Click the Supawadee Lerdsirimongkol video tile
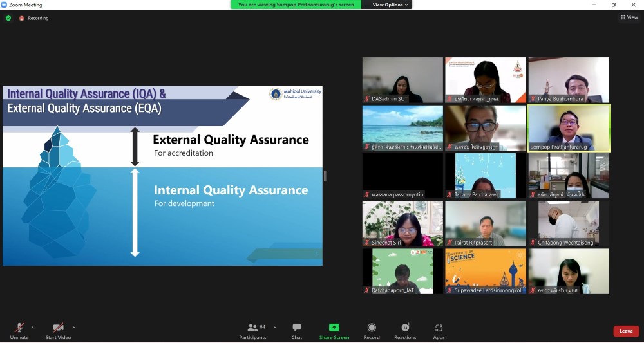Image resolution: width=644 pixels, height=343 pixels. 485,272
